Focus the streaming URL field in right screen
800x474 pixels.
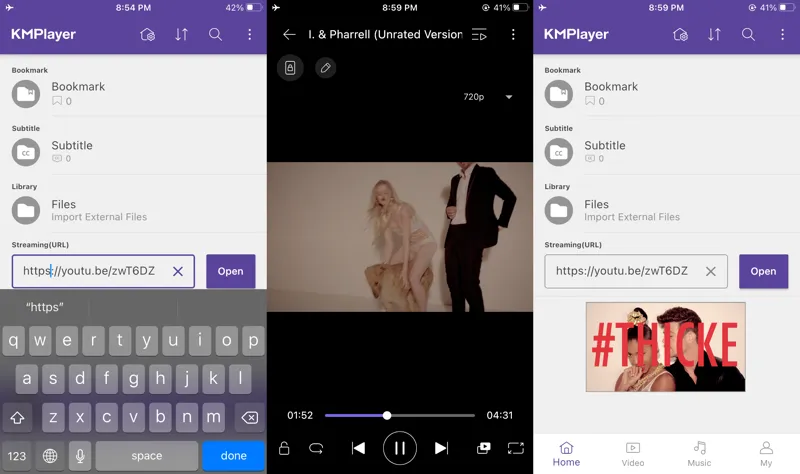tap(636, 271)
